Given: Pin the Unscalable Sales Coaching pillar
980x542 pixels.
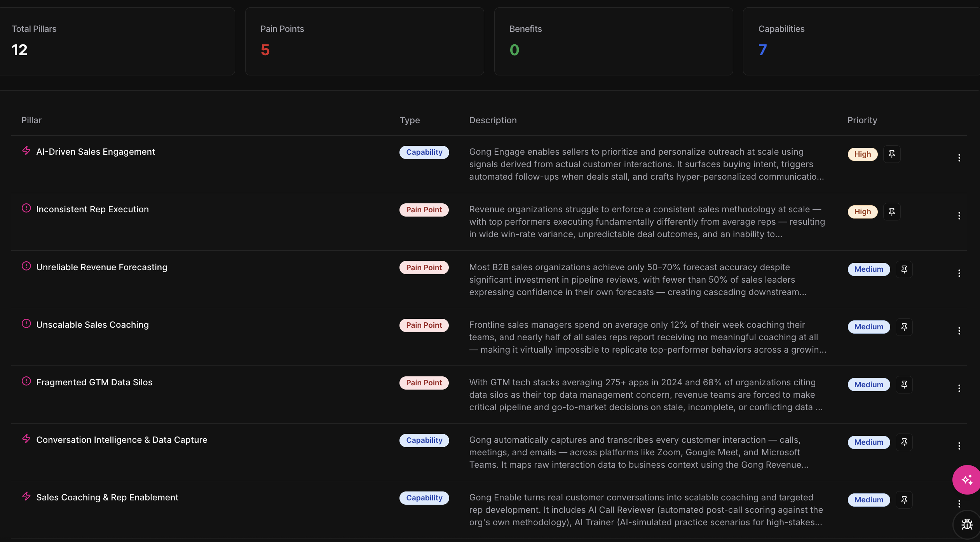Looking at the screenshot, I should pyautogui.click(x=904, y=327).
